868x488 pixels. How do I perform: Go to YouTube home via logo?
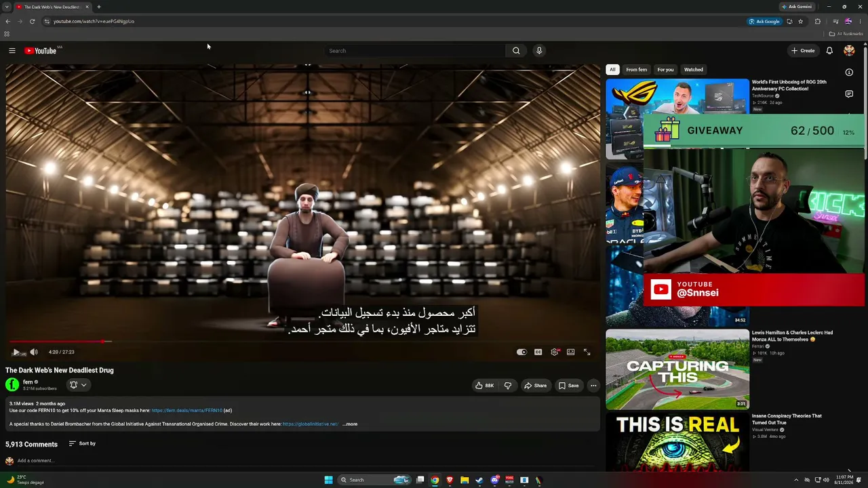tap(41, 51)
